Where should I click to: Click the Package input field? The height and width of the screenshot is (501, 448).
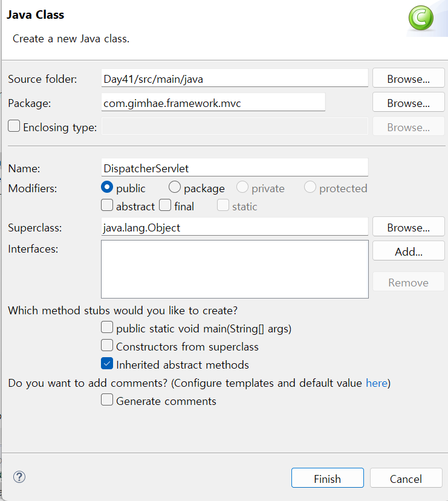tap(213, 102)
